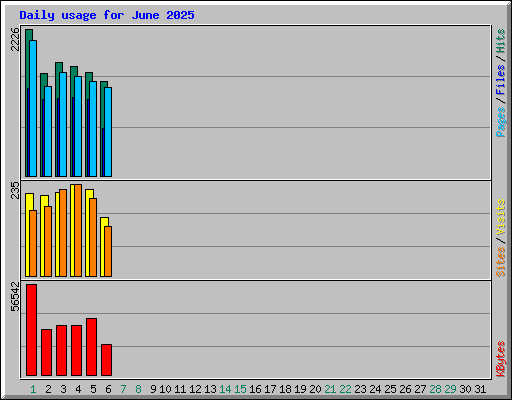512x400 pixels.
Task: Click the chart title 'Daily usage for June 2025'
Action: pos(107,15)
